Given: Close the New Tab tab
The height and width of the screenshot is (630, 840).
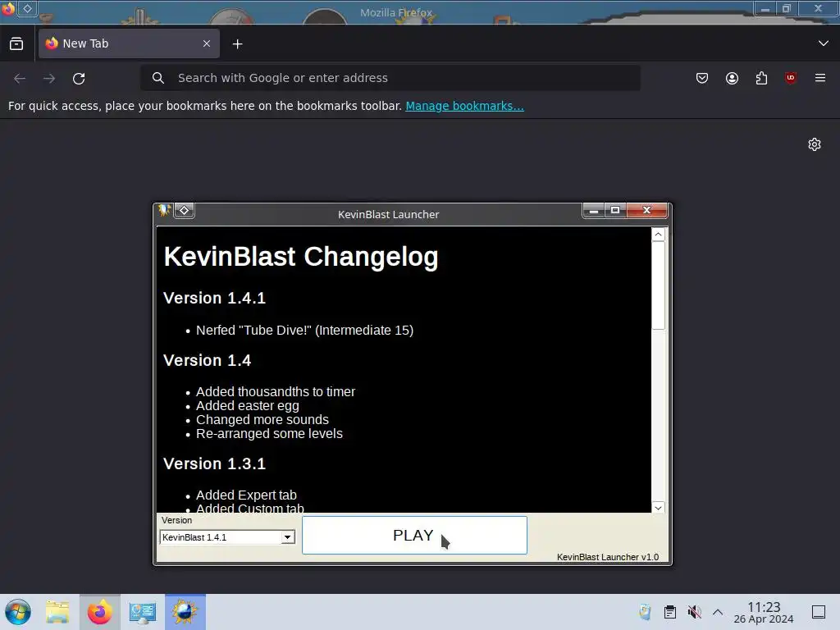Looking at the screenshot, I should pos(207,43).
